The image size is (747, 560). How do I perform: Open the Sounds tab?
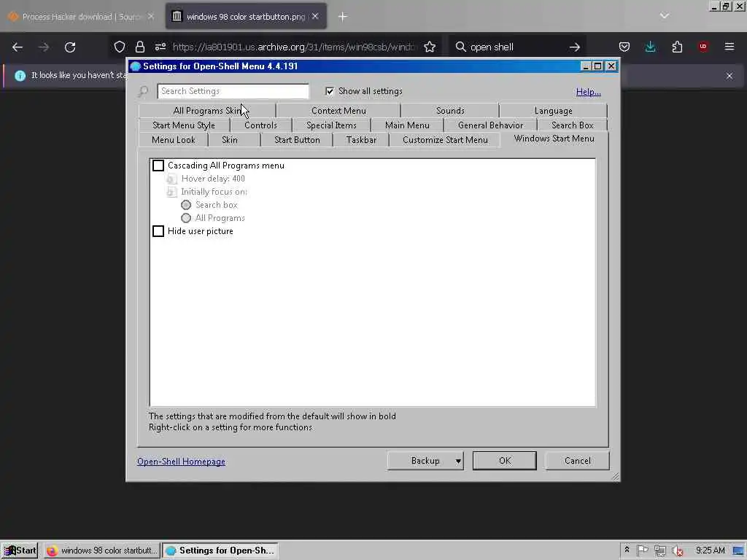pos(450,111)
